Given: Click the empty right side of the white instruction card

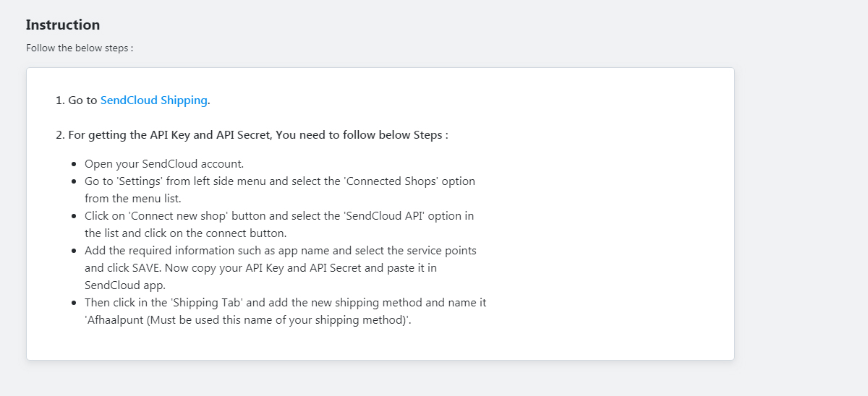Looking at the screenshot, I should point(615,217).
